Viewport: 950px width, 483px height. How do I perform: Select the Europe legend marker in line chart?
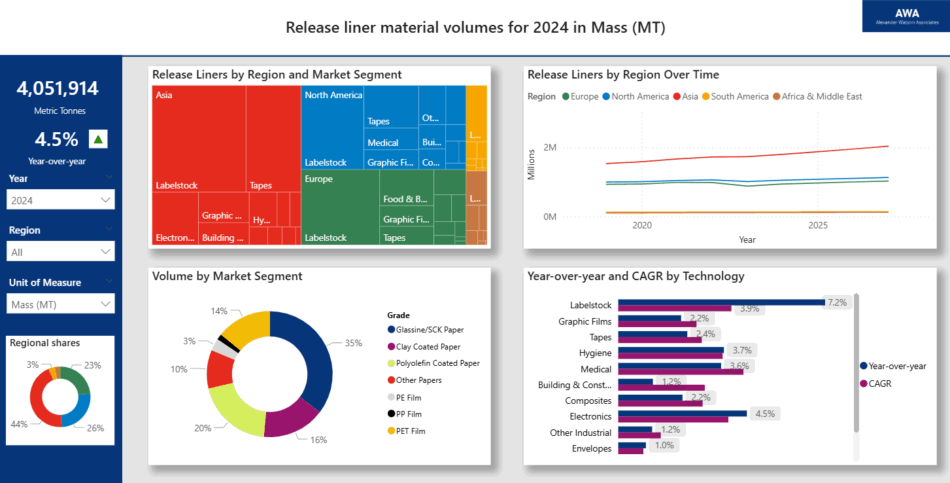coord(566,97)
